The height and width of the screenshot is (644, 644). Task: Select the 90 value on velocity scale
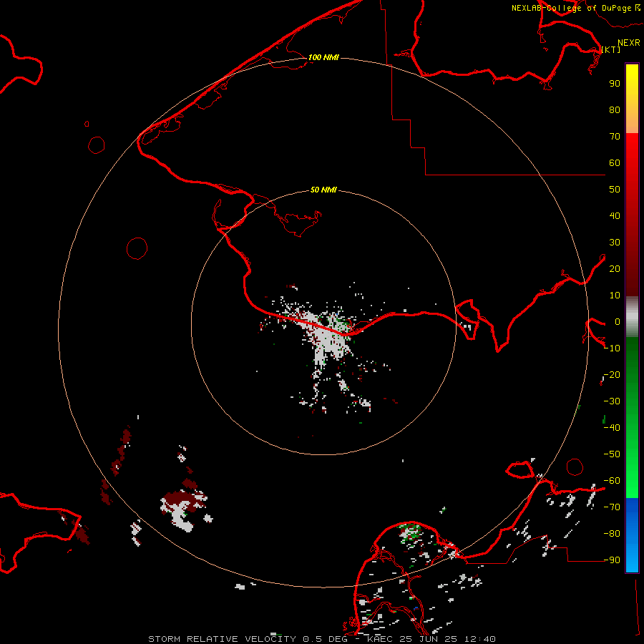point(615,84)
